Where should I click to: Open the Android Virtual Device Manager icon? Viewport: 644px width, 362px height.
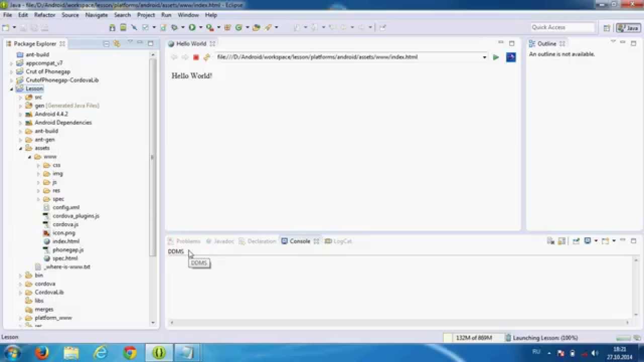(x=123, y=28)
